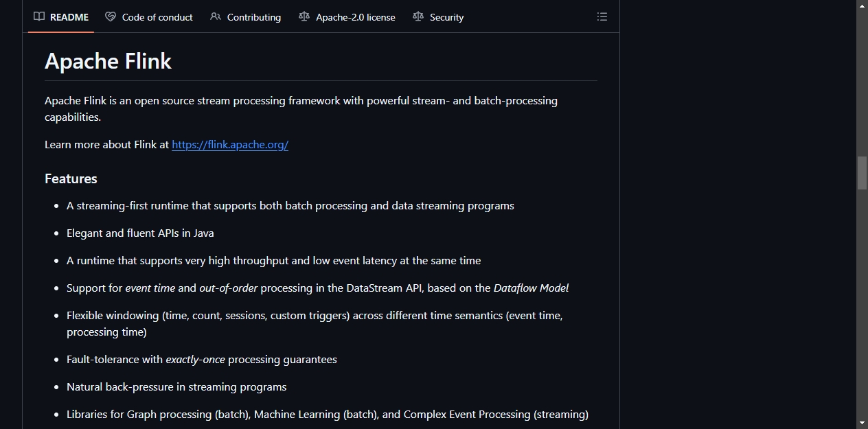Click the Apache Flink heading
868x429 pixels.
coord(108,61)
